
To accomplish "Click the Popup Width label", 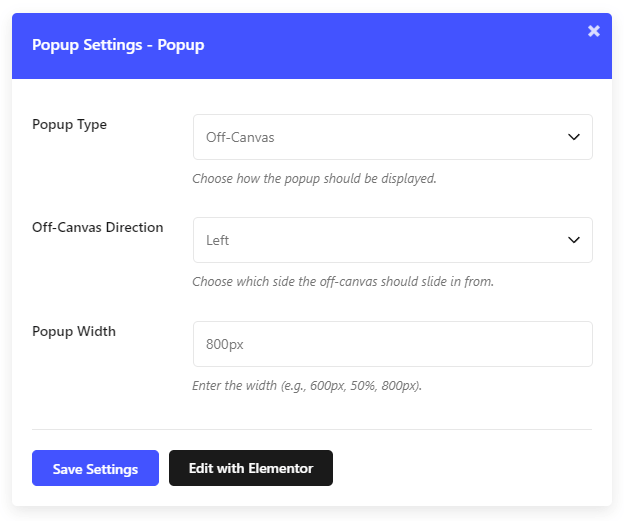I will [74, 332].
